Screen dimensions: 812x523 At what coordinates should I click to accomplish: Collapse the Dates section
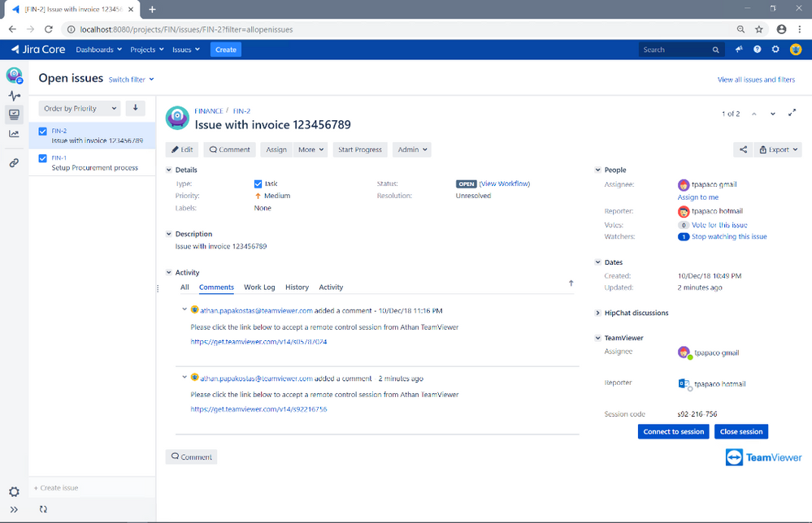tap(597, 262)
